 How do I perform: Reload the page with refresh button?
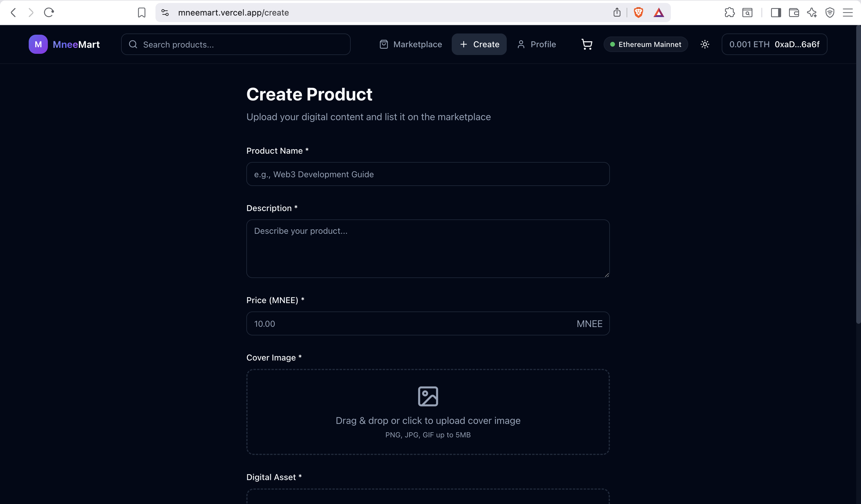click(49, 13)
